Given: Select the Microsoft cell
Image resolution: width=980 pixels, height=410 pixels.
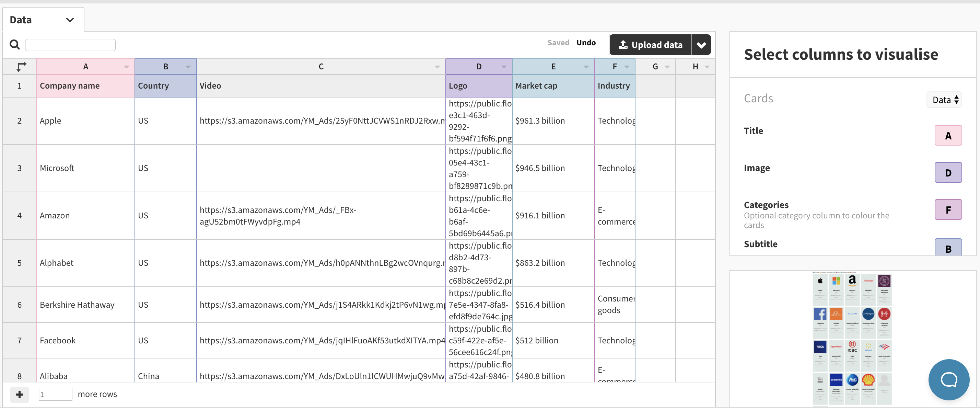Looking at the screenshot, I should click(85, 168).
